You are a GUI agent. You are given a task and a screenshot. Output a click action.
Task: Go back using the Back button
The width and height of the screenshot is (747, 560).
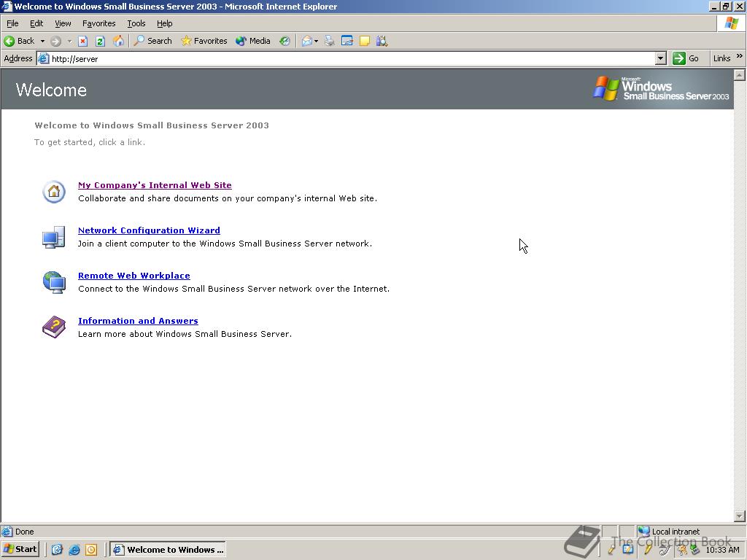[19, 41]
